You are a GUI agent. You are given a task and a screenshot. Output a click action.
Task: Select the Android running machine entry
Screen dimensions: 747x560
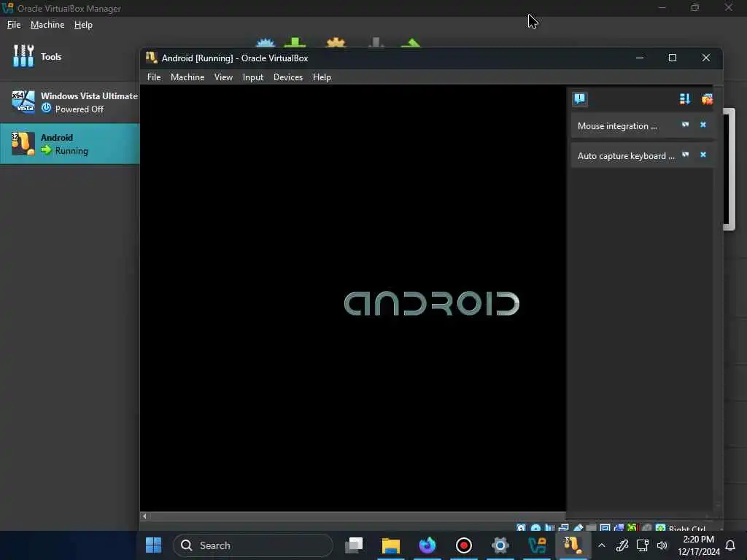tap(69, 144)
